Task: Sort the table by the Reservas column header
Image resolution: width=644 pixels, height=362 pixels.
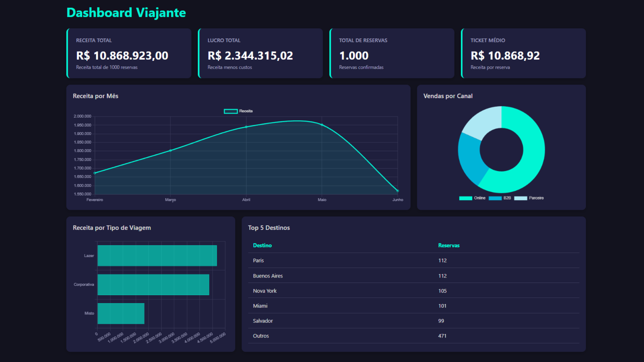Action: (x=449, y=245)
